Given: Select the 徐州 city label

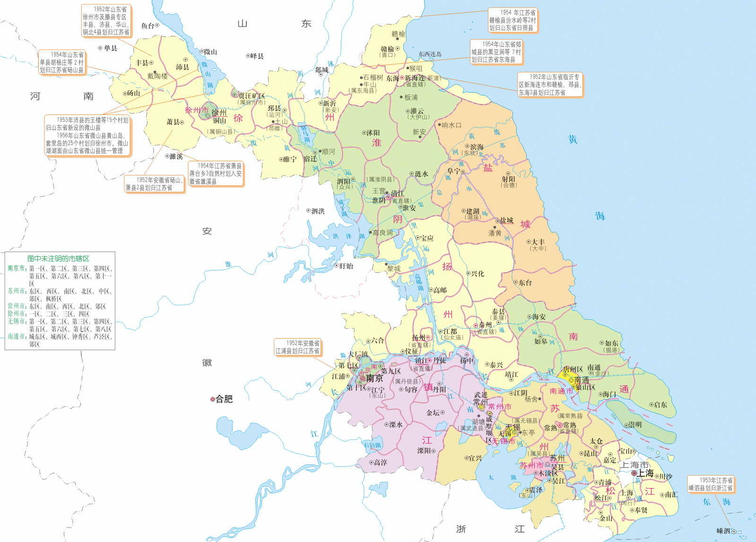Looking at the screenshot, I should click(219, 113).
